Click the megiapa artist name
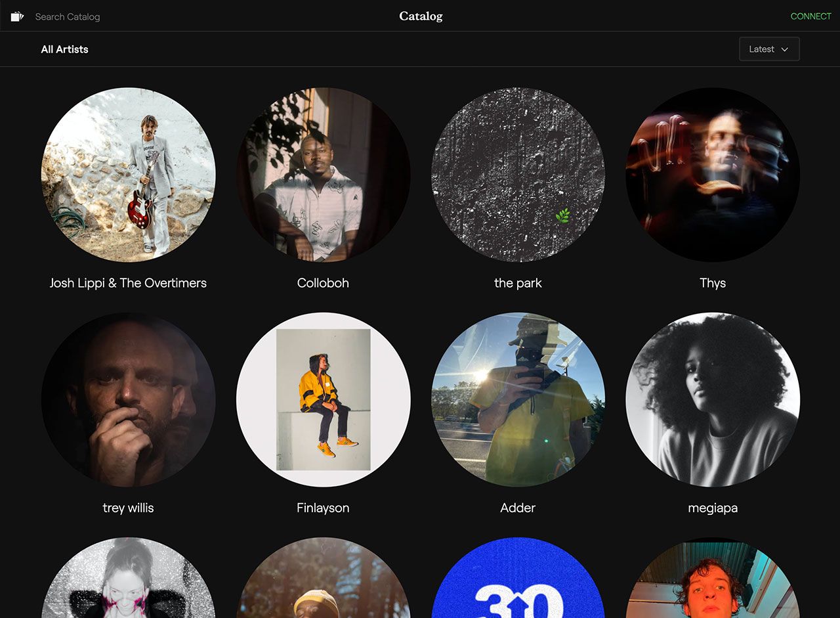This screenshot has width=840, height=618. [x=713, y=508]
